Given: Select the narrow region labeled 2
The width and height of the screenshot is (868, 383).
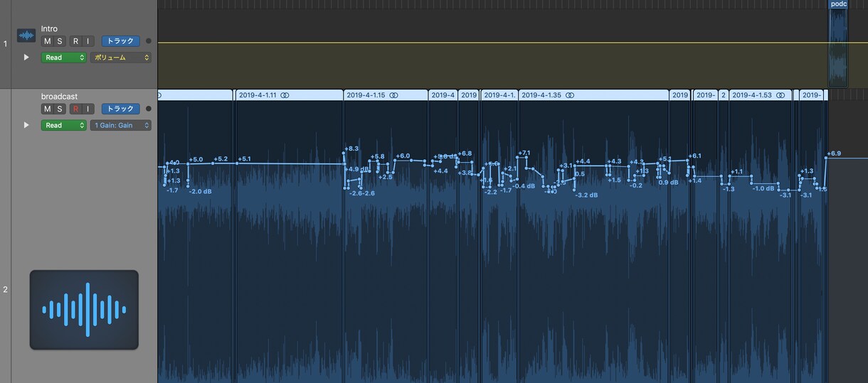Looking at the screenshot, I should coord(724,95).
